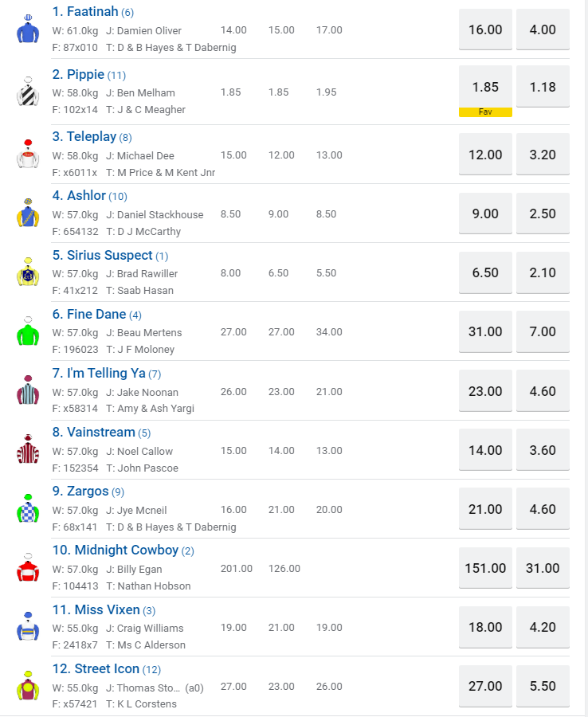
Task: Select Faatinah place odds 4.00 button
Action: [x=543, y=29]
